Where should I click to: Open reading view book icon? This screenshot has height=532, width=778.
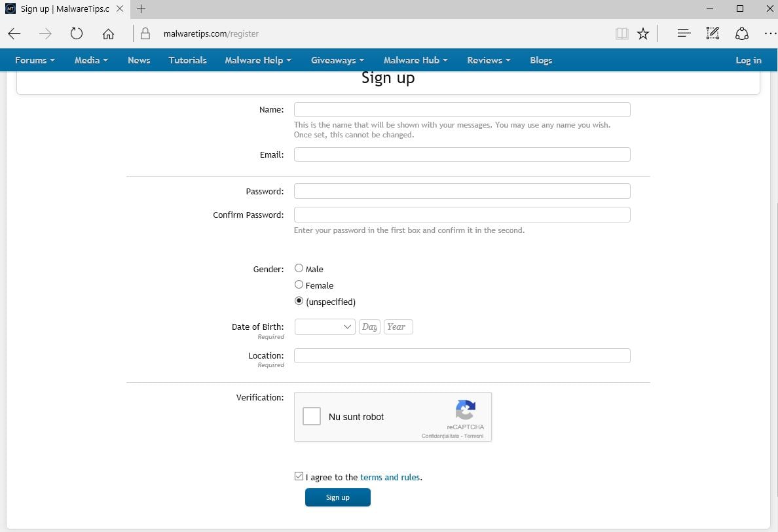point(621,34)
